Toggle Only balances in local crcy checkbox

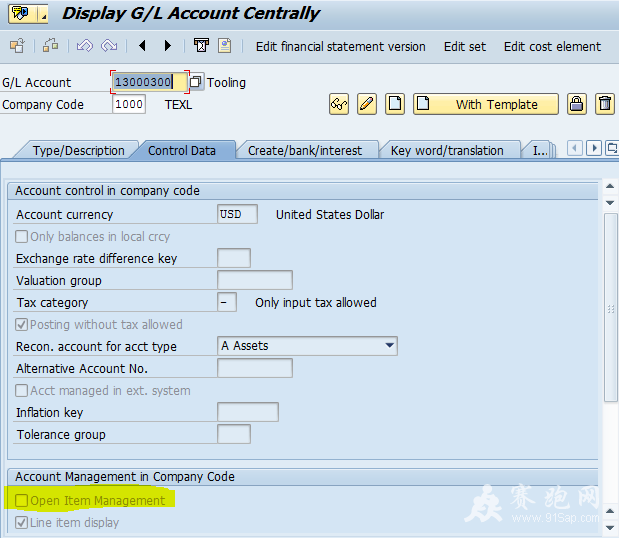tap(21, 237)
